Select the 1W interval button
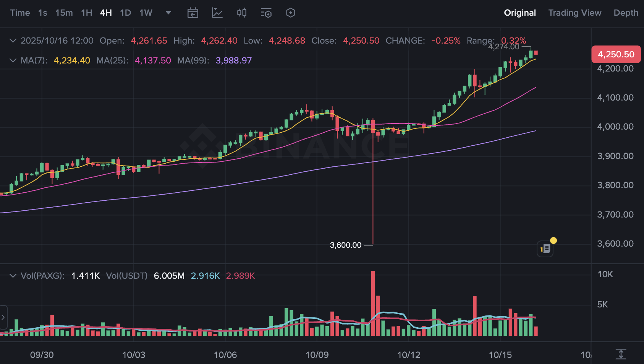 pos(146,13)
